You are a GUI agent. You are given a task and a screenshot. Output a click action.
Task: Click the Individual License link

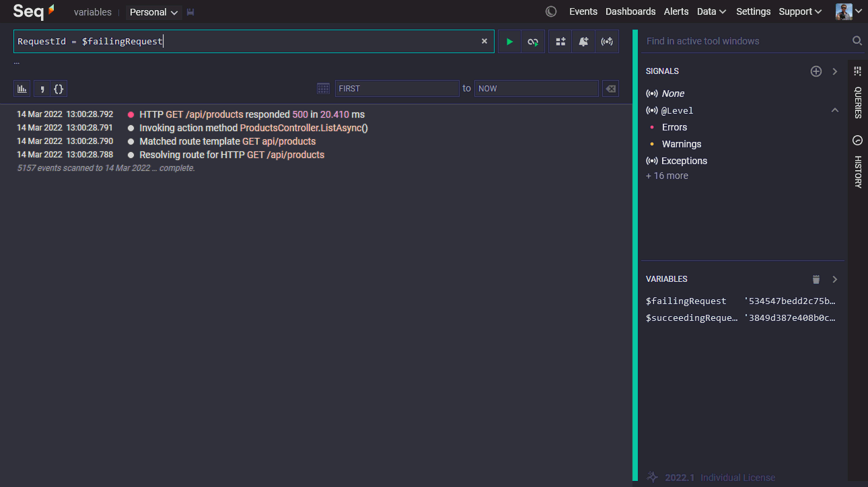point(738,478)
